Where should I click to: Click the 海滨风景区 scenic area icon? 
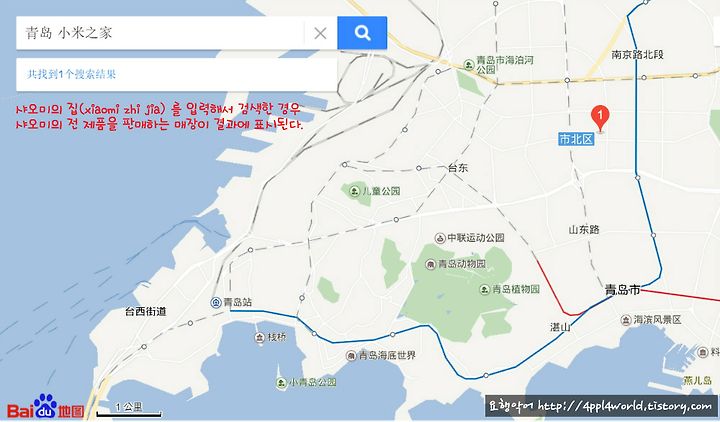(626, 320)
